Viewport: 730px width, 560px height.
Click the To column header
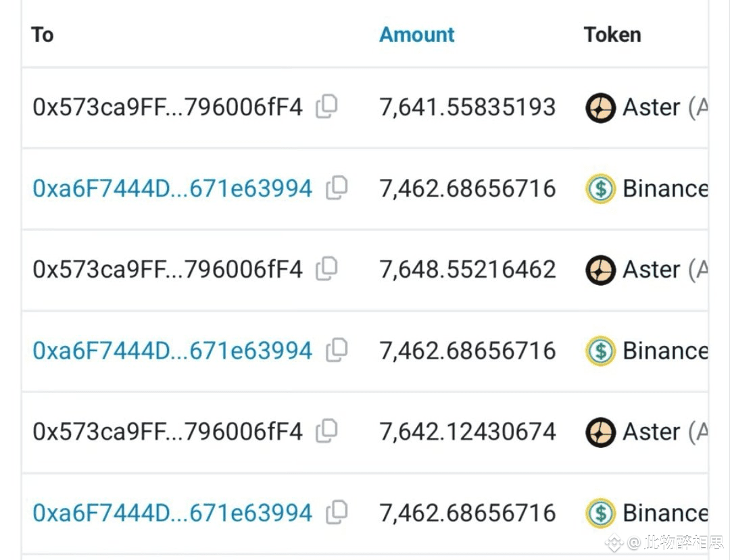pos(43,34)
